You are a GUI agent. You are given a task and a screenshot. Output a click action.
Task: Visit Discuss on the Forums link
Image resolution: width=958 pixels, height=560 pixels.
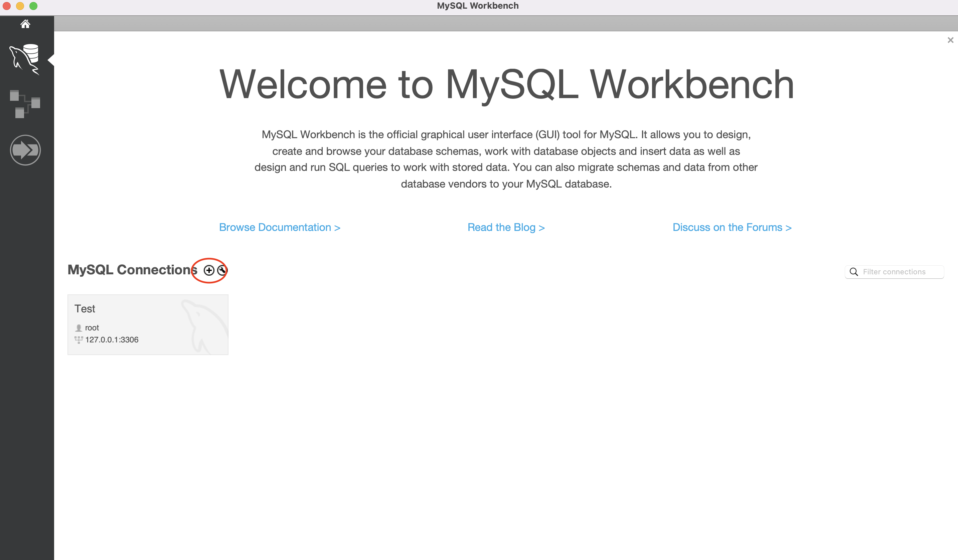click(x=732, y=227)
